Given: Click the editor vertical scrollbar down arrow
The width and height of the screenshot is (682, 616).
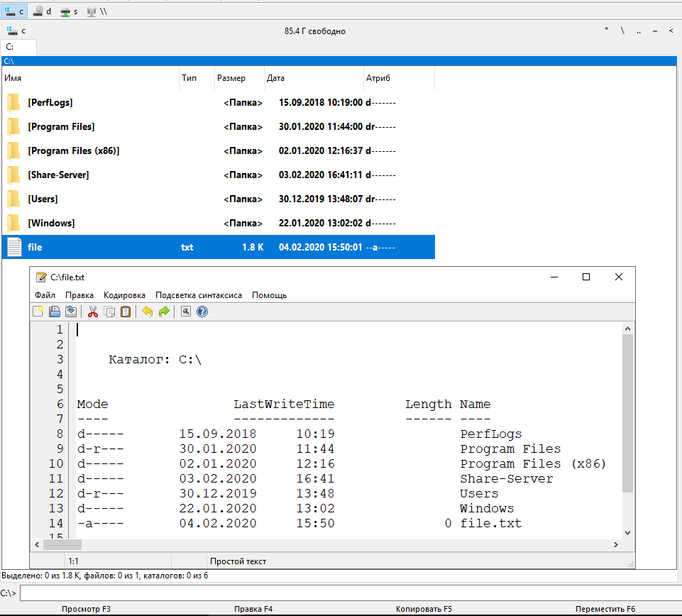Looking at the screenshot, I should pos(627,532).
